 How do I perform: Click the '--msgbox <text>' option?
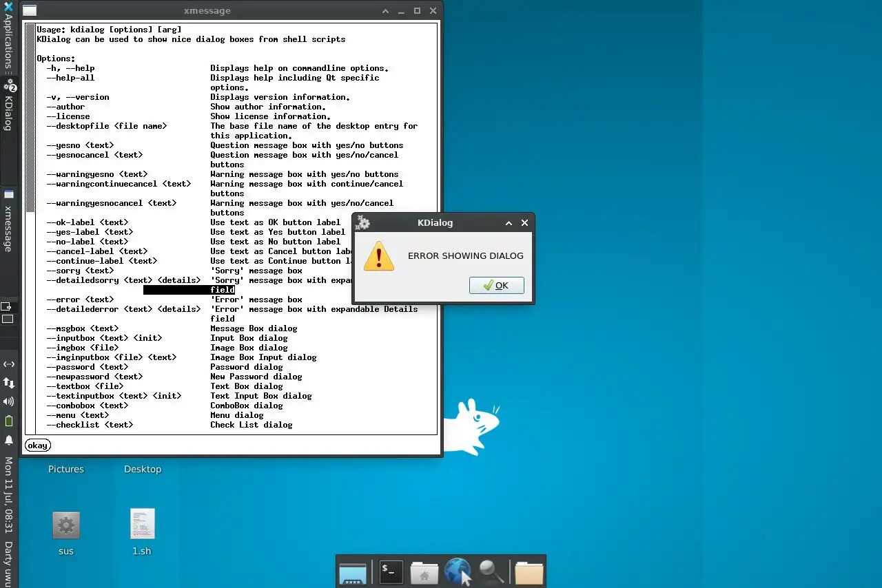(x=83, y=328)
